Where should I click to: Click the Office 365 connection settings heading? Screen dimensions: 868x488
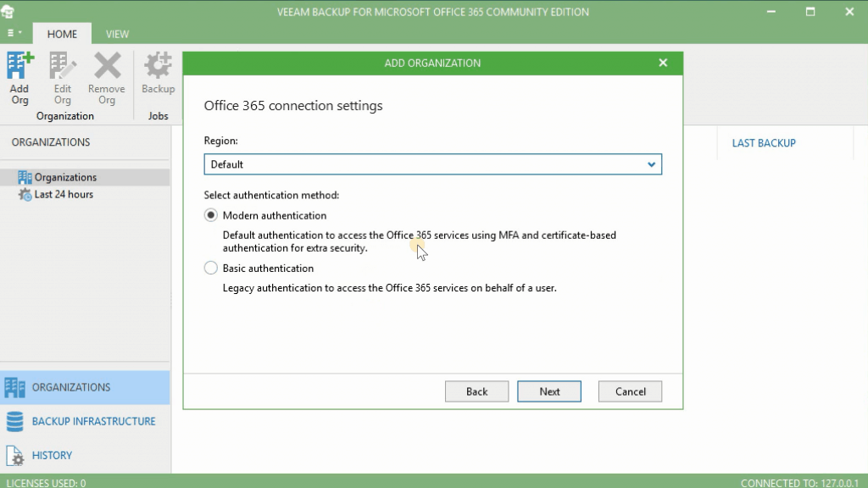pos(293,106)
